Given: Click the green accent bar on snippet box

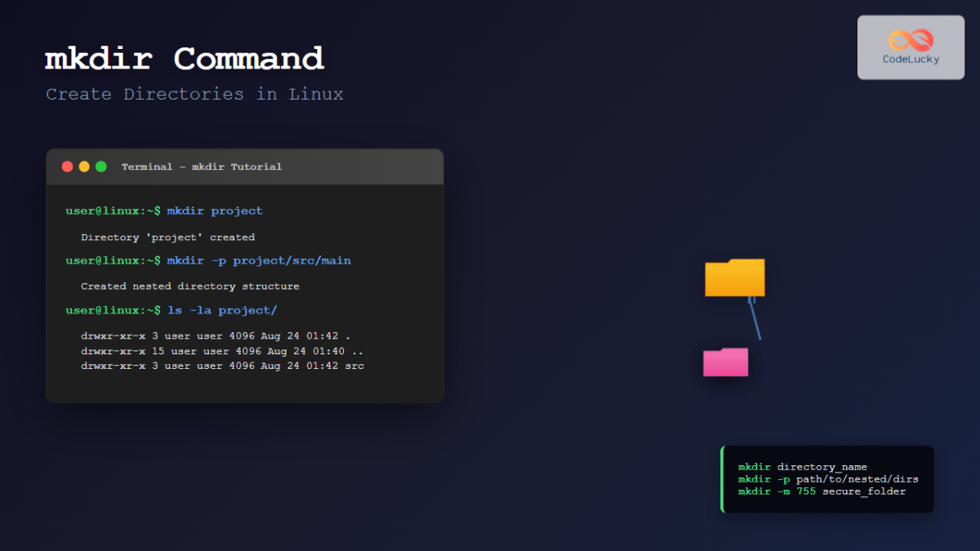Looking at the screenshot, I should [723, 479].
